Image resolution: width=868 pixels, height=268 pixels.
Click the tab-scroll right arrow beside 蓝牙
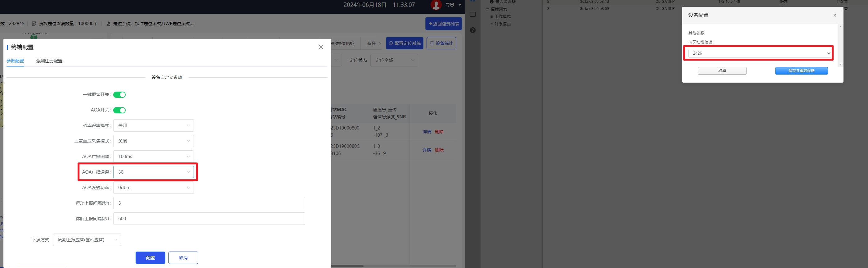[x=380, y=43]
